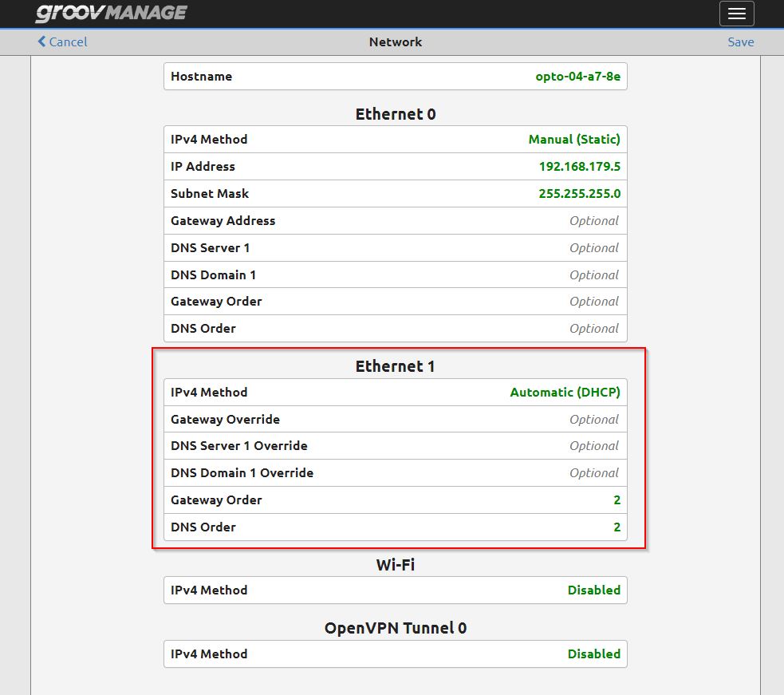Edit Ethernet 0 Subnet Mask value
This screenshot has width=784, height=695.
point(395,194)
